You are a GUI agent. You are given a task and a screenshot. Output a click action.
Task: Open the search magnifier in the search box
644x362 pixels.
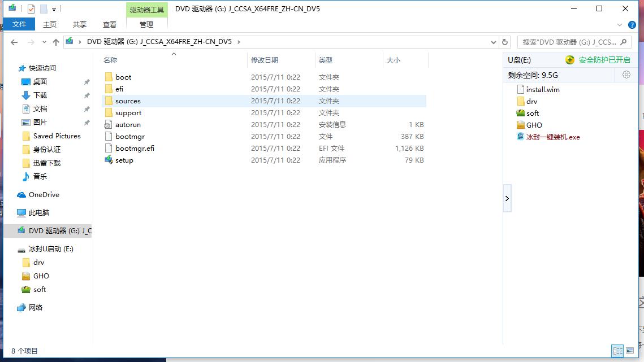tap(622, 42)
